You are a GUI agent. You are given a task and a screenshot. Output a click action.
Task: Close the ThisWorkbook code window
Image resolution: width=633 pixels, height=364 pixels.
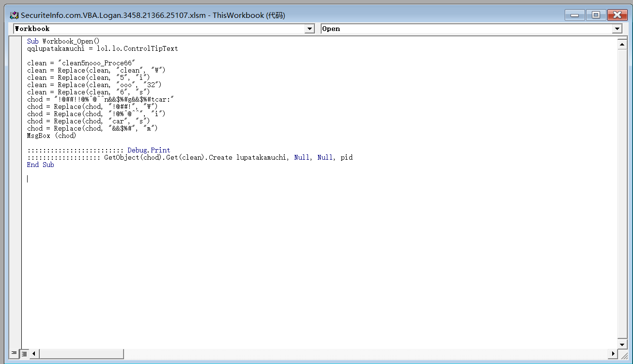point(618,15)
